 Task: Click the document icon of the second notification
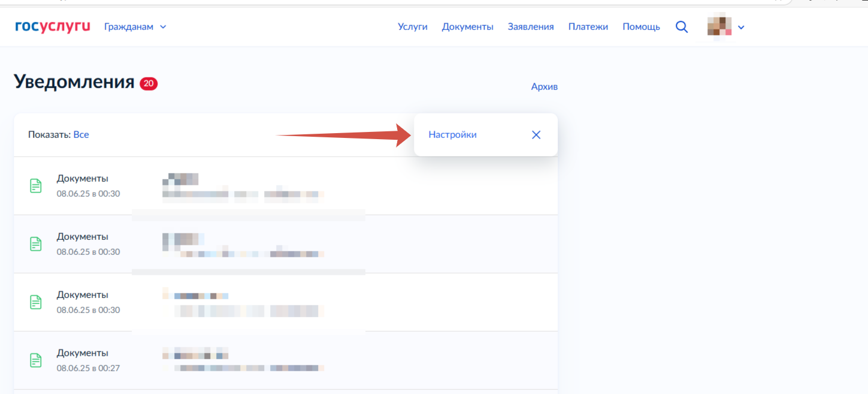(x=36, y=244)
